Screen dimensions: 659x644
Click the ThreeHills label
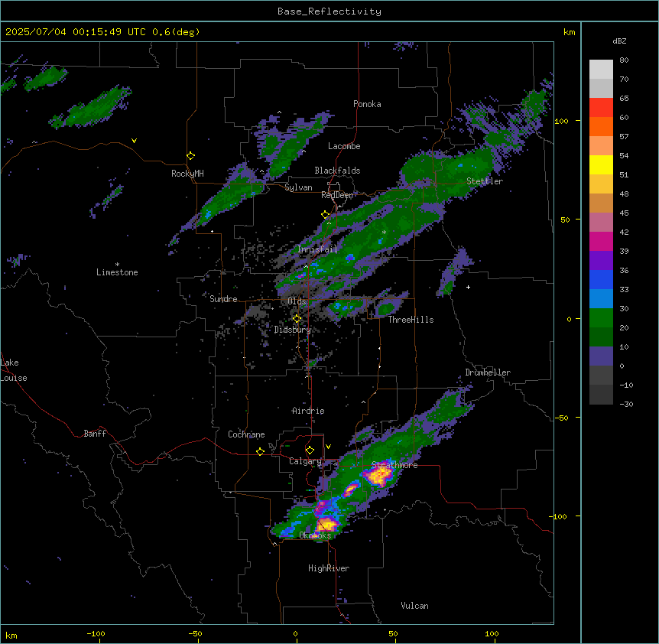tap(411, 320)
